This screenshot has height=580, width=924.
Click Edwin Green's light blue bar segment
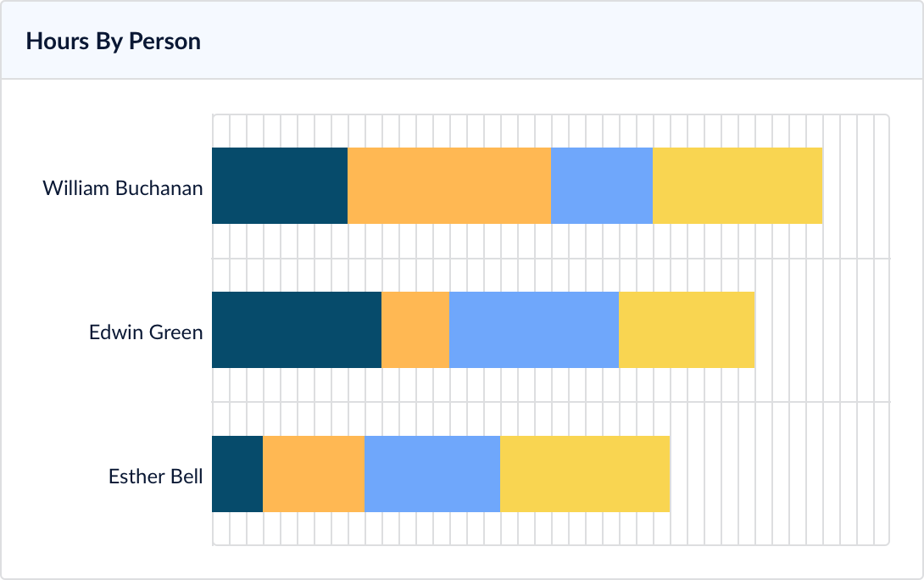pos(534,330)
